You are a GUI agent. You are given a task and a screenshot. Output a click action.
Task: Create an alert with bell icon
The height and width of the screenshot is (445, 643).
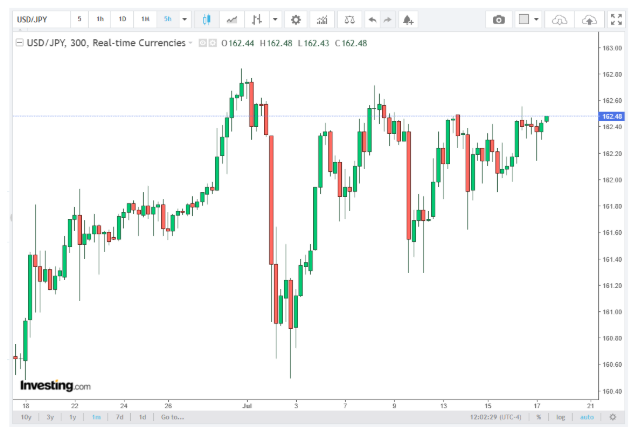(408, 19)
